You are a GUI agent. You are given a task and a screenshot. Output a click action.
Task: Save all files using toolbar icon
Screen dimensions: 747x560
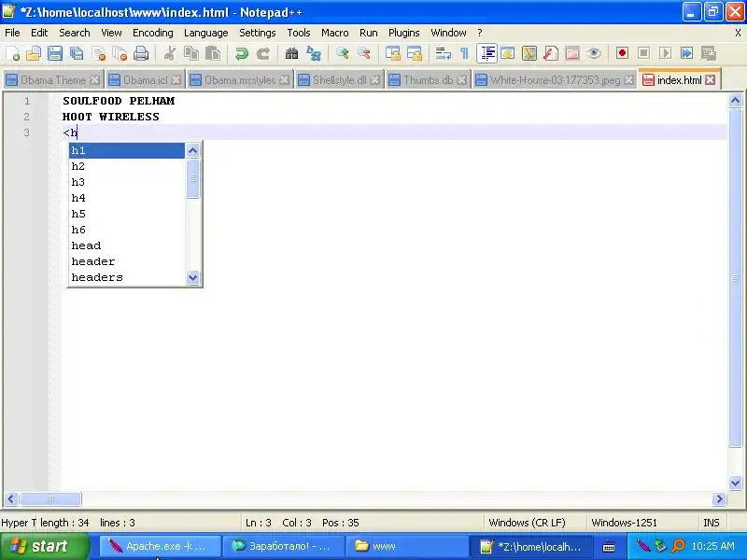tap(77, 53)
